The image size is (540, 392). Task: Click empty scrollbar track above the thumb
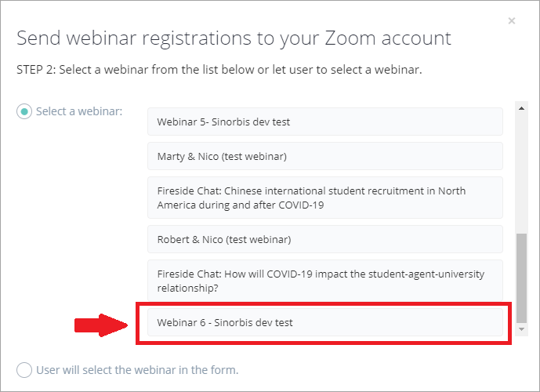coord(521,172)
